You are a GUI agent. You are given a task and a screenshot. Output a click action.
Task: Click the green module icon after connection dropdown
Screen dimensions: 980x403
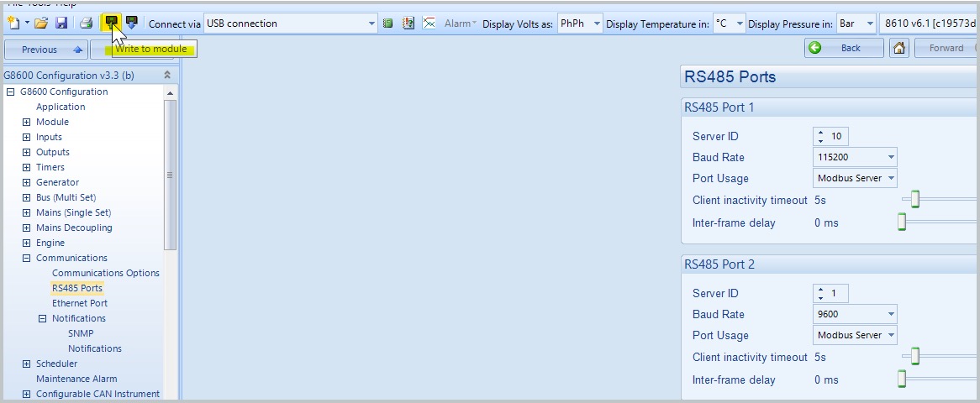tap(387, 23)
